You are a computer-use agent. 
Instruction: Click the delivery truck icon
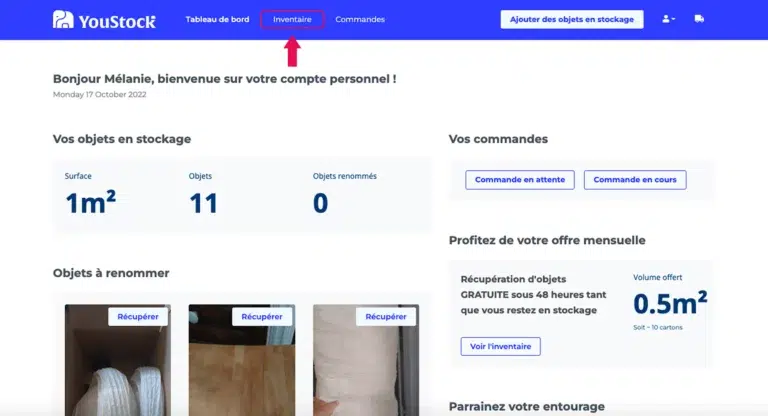point(699,19)
